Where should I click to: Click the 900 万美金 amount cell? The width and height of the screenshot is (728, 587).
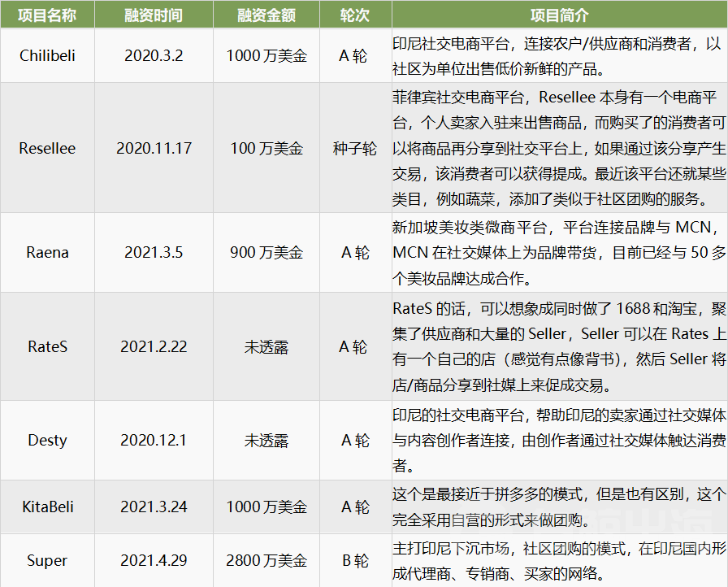click(266, 252)
